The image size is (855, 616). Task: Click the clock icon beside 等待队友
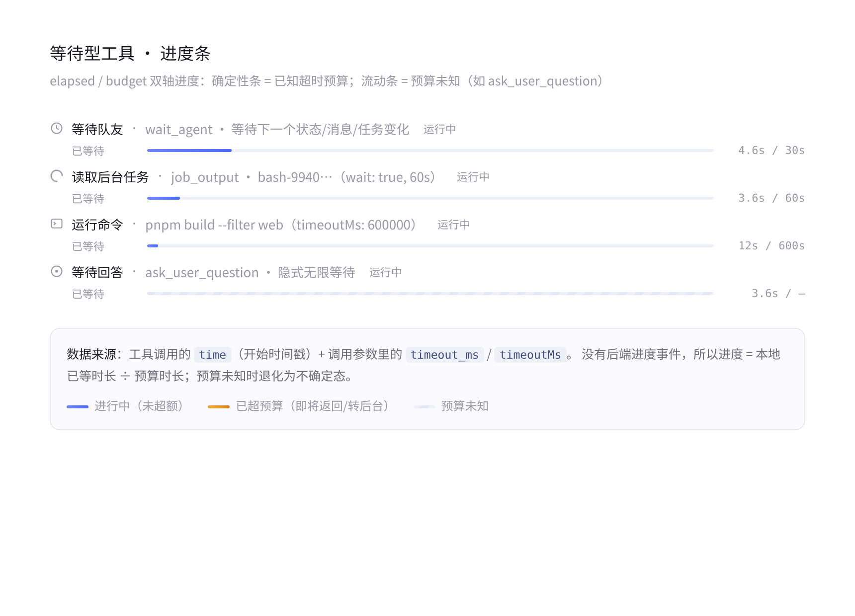click(57, 129)
